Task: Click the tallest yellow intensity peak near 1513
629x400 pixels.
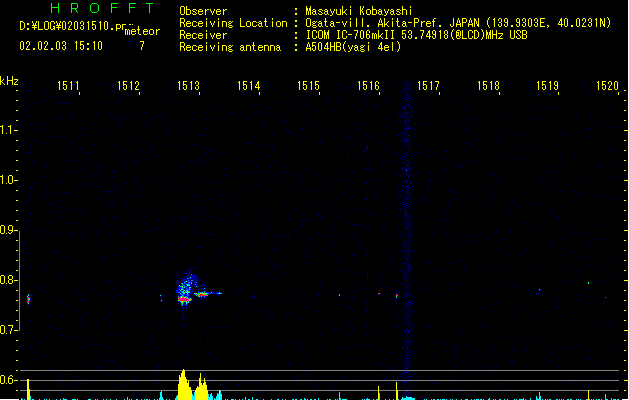Action: click(x=184, y=384)
